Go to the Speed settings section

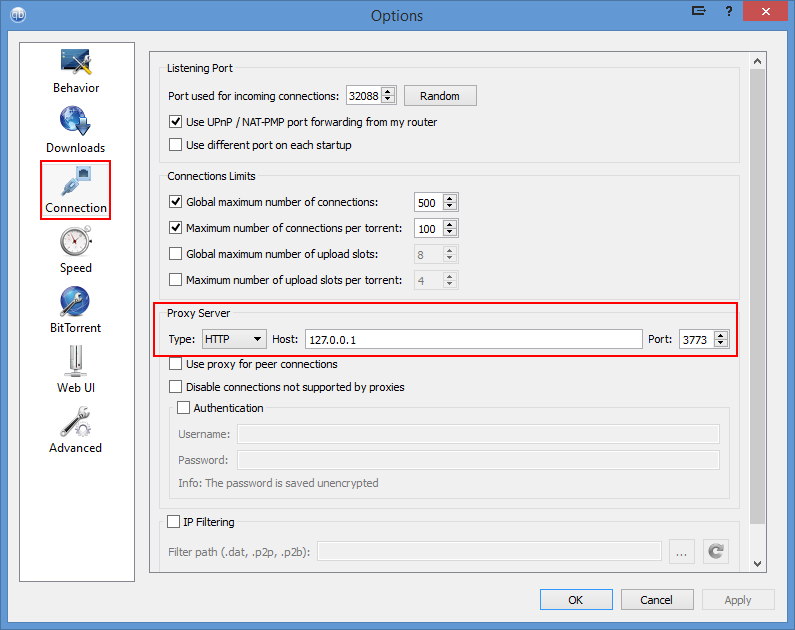coord(76,250)
